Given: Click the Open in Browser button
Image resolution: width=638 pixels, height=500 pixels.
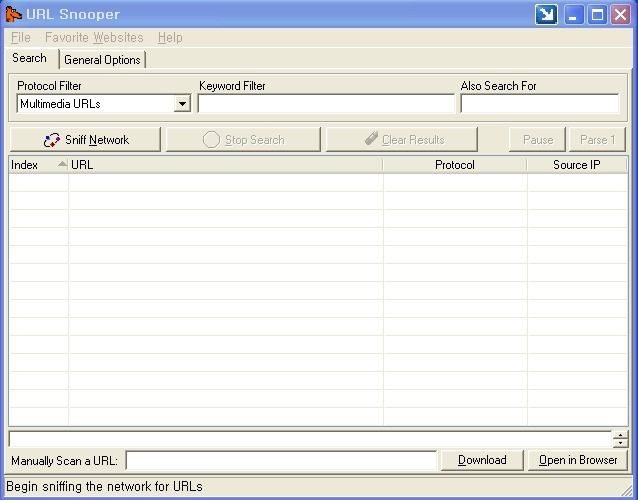Looking at the screenshot, I should (x=578, y=460).
